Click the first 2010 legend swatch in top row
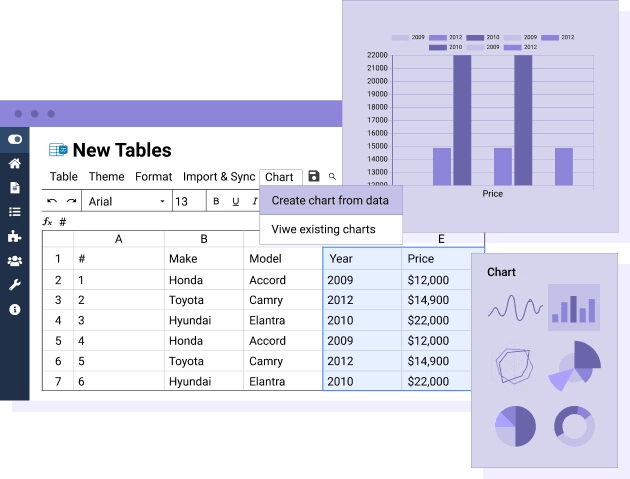Screen dimensions: 630x479 (475, 37)
